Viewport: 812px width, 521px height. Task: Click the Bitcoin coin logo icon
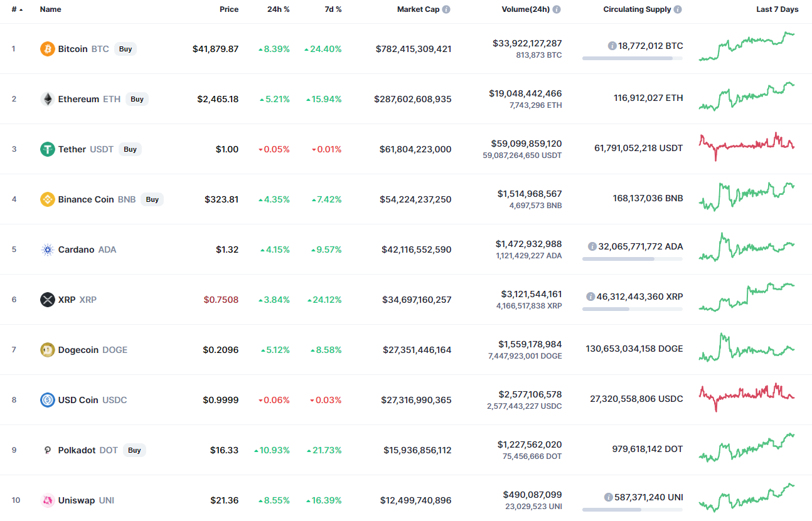coord(48,49)
